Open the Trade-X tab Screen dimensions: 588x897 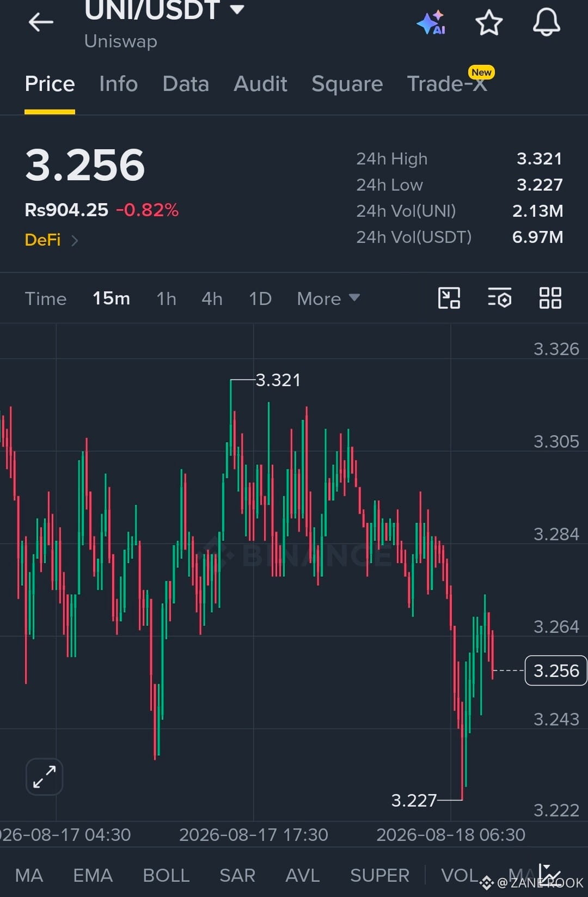pyautogui.click(x=447, y=84)
